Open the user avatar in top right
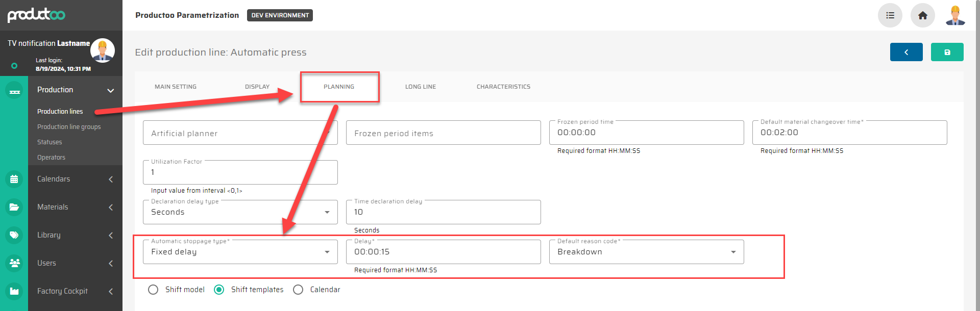The height and width of the screenshot is (311, 980). click(x=955, y=15)
